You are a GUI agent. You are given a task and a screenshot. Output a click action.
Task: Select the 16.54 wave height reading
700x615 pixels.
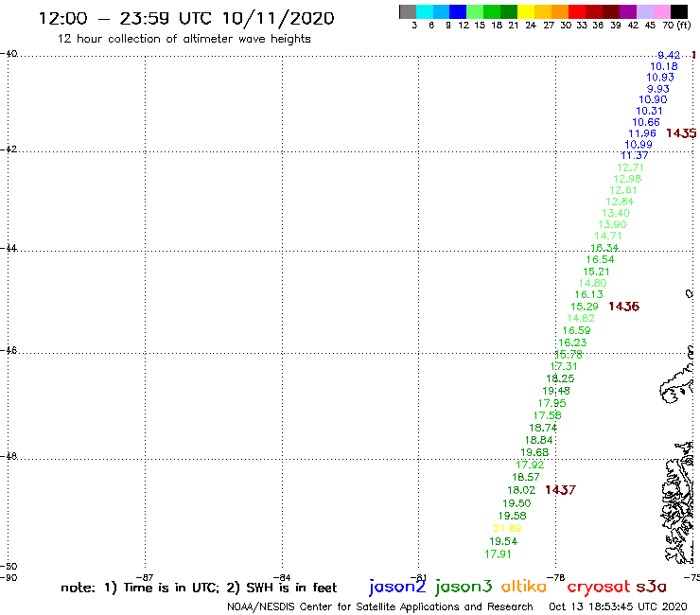click(600, 259)
